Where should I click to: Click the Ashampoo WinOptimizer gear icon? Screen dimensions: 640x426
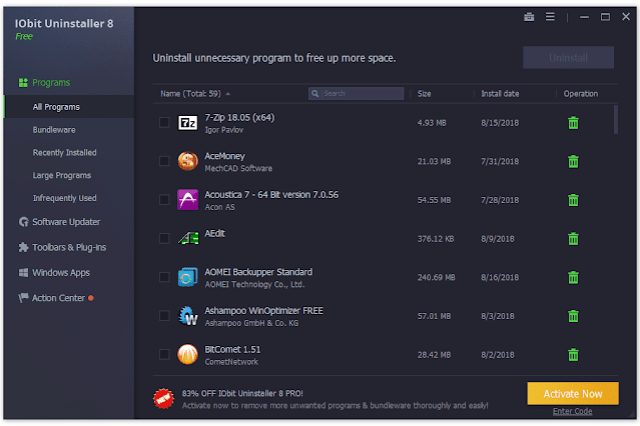point(188,316)
